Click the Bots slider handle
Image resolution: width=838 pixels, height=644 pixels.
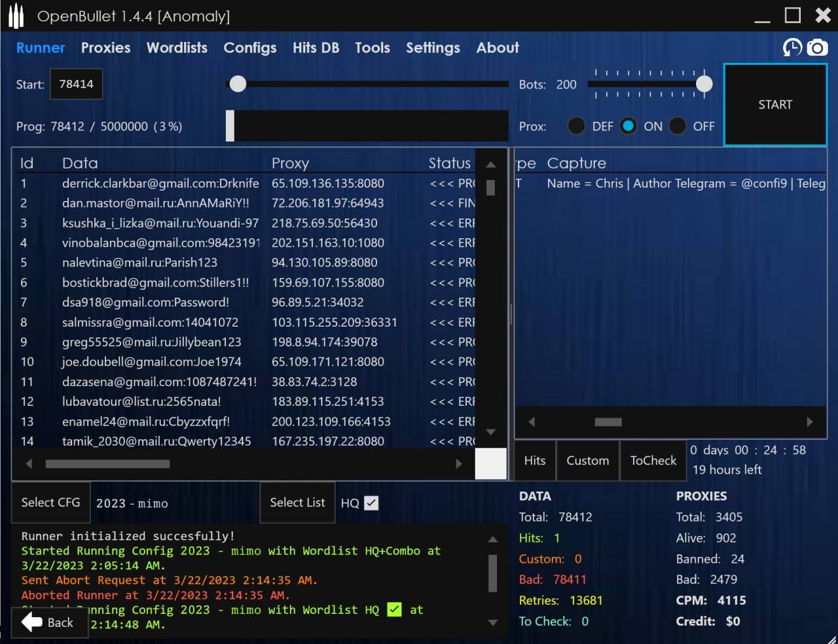tap(704, 84)
